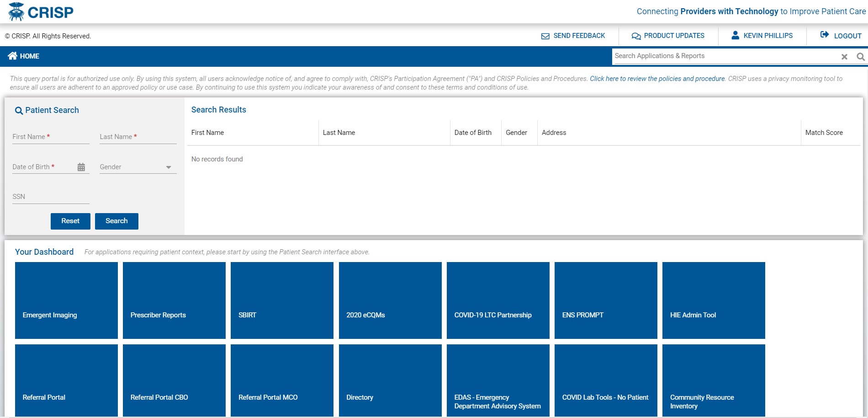
Task: Open the Directory tile
Action: (390, 380)
